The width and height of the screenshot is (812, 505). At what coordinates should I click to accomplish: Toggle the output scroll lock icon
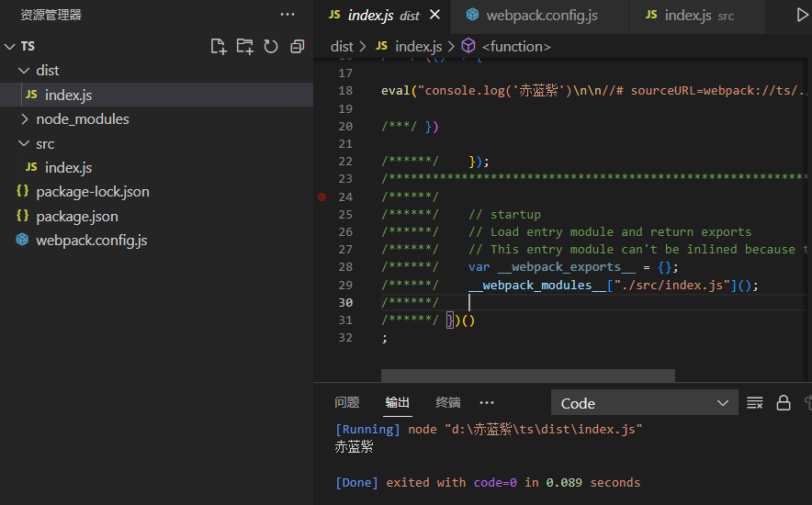click(784, 403)
